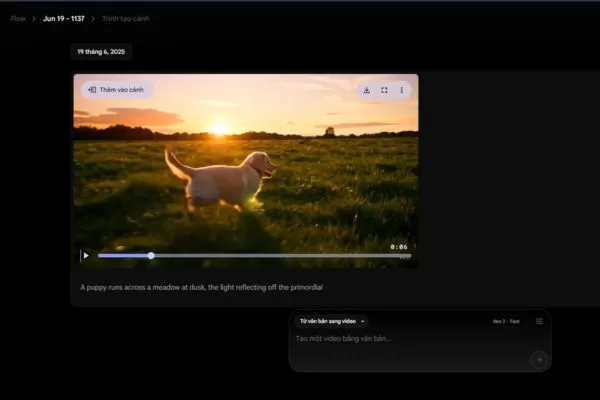
Task: Click the 0:06 video duration label
Action: (399, 247)
